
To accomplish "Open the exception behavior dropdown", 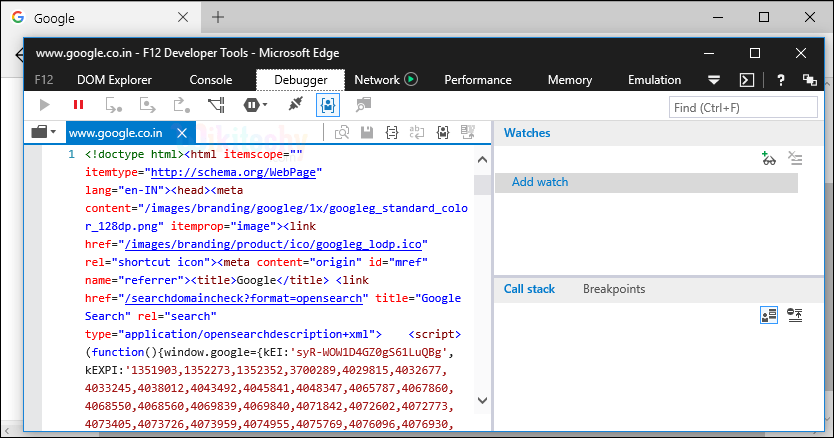I will (x=255, y=105).
